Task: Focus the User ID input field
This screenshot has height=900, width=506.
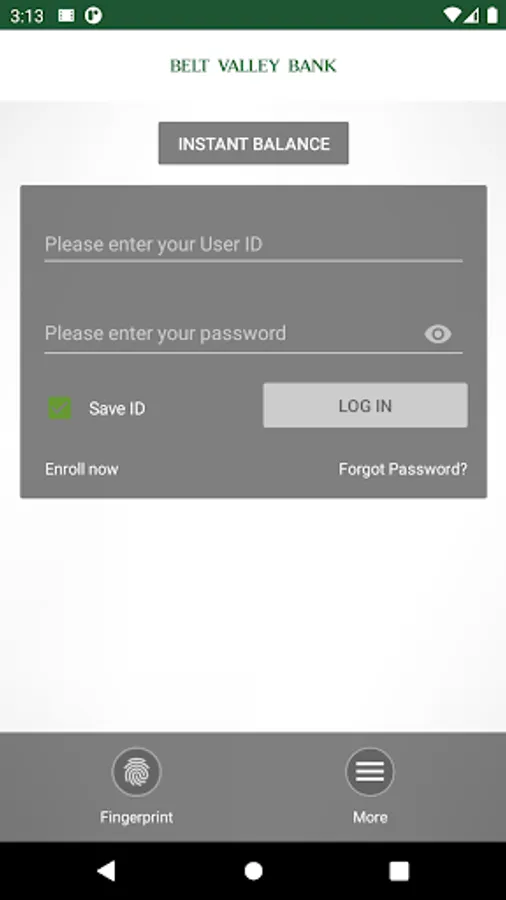Action: point(254,245)
